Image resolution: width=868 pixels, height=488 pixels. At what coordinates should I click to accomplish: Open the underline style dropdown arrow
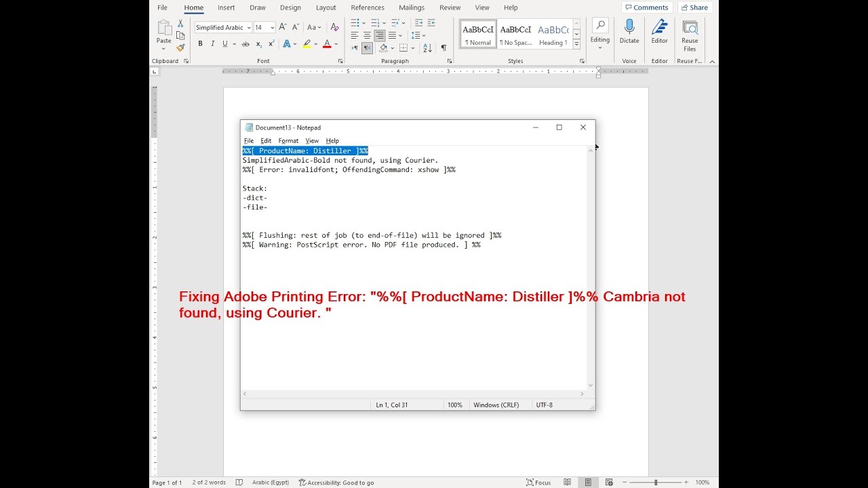pyautogui.click(x=235, y=44)
